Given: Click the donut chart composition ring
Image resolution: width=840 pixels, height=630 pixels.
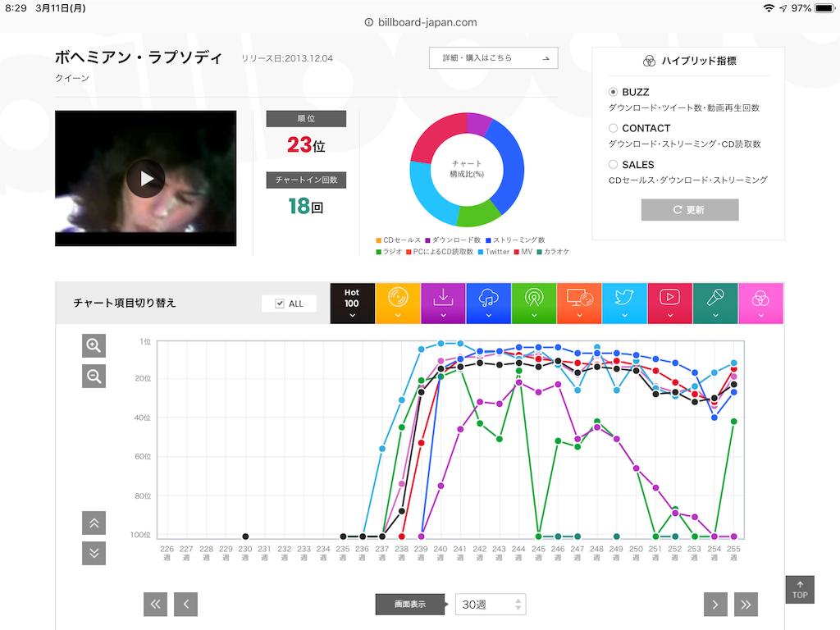Looking at the screenshot, I should point(467,169).
